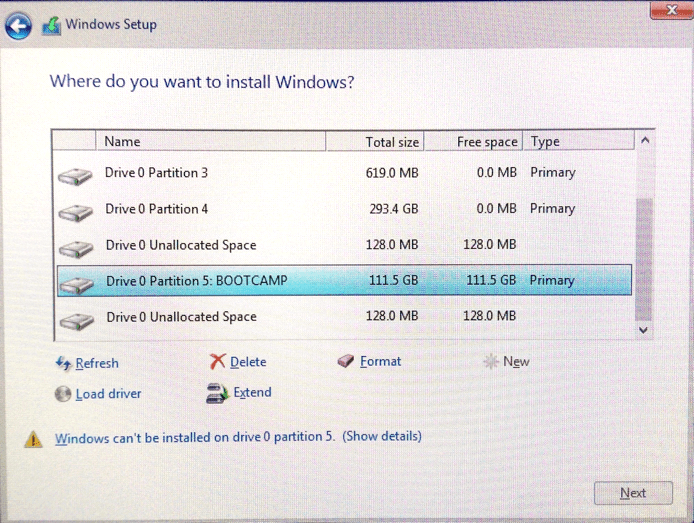Click the Refresh arrows icon
Screen dimensions: 694x523
(63, 364)
